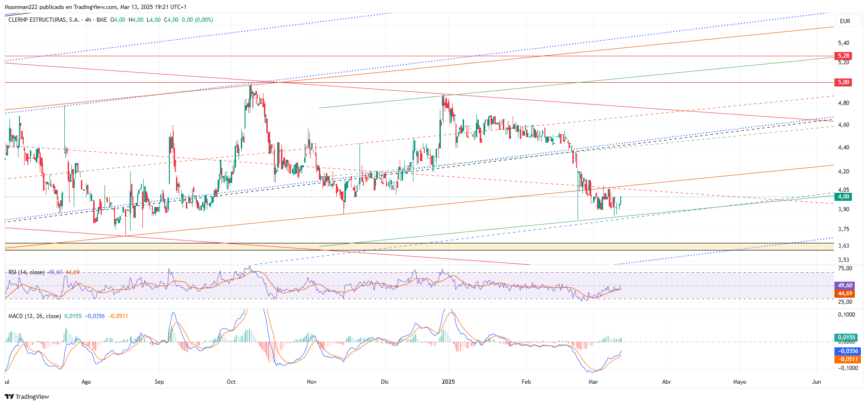868x405 pixels.
Task: Click the BME exchange label in header
Action: click(102, 20)
